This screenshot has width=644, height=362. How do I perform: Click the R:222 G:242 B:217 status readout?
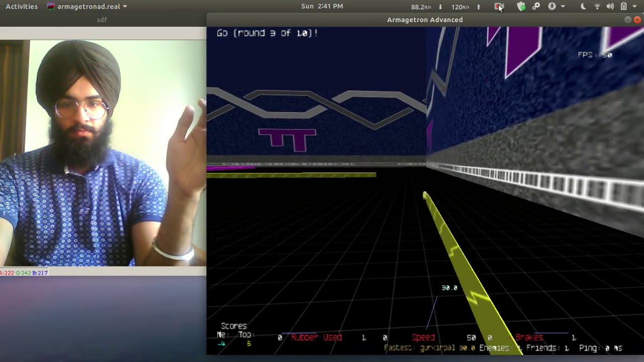[x=24, y=273]
